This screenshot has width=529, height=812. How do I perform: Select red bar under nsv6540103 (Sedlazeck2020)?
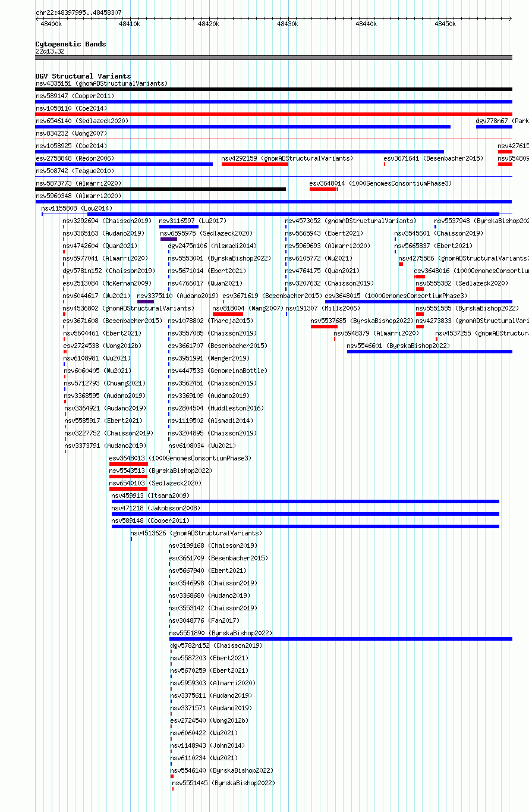[x=128, y=489]
